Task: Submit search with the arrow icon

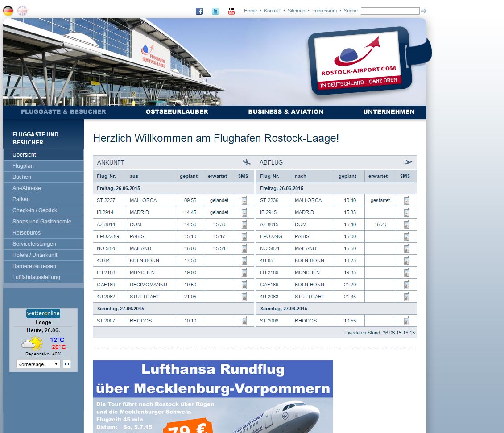Action: tap(424, 11)
